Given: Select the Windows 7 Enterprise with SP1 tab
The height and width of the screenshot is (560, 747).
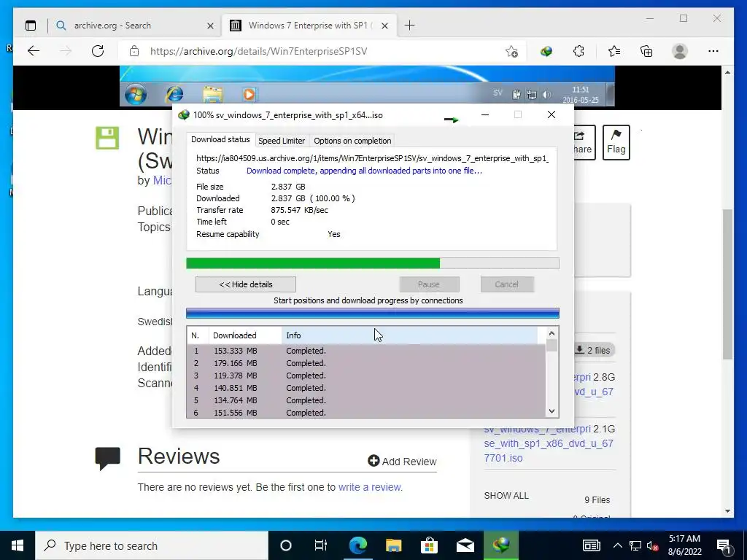Looking at the screenshot, I should [x=309, y=26].
